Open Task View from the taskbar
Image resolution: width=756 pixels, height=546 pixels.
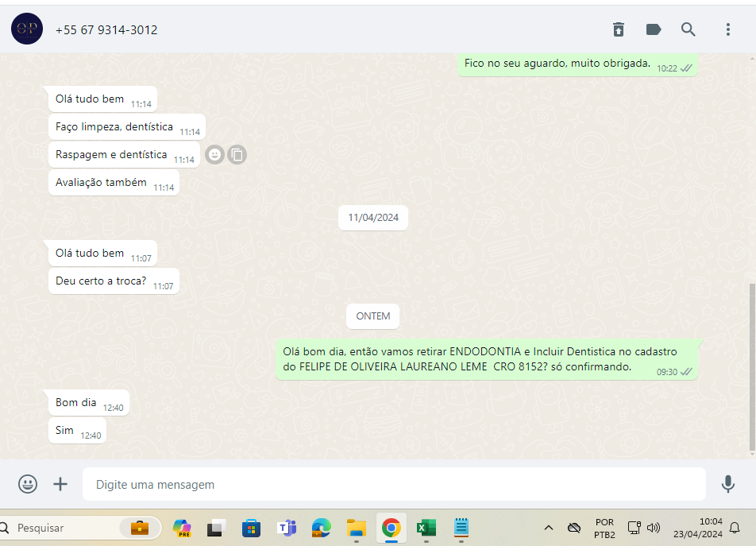click(217, 529)
